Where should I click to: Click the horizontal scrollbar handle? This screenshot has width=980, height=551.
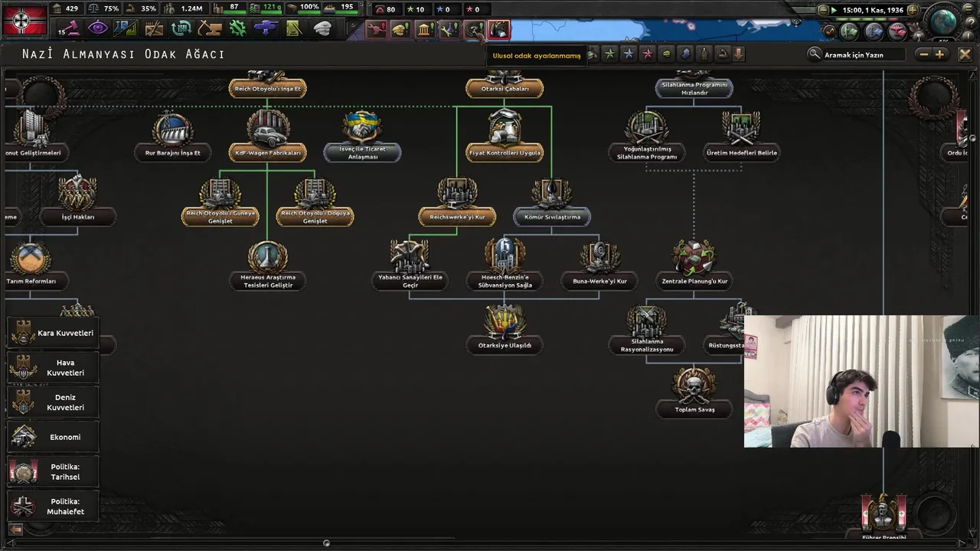click(x=326, y=543)
